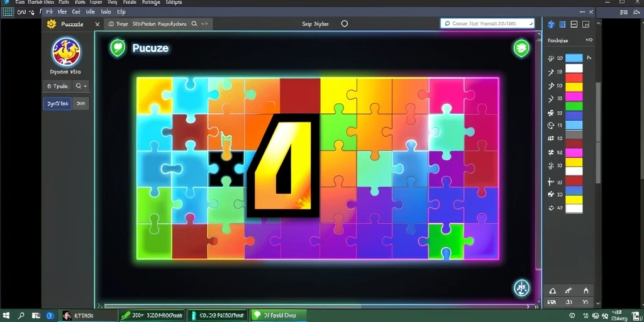Select the blue column layout icon in right panel
Viewport: 644px width, 322px height.
coord(563,25)
